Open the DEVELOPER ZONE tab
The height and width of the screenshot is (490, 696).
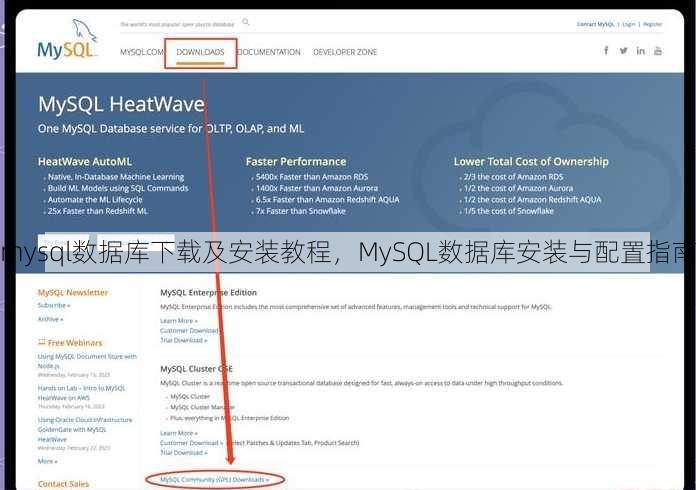345,52
